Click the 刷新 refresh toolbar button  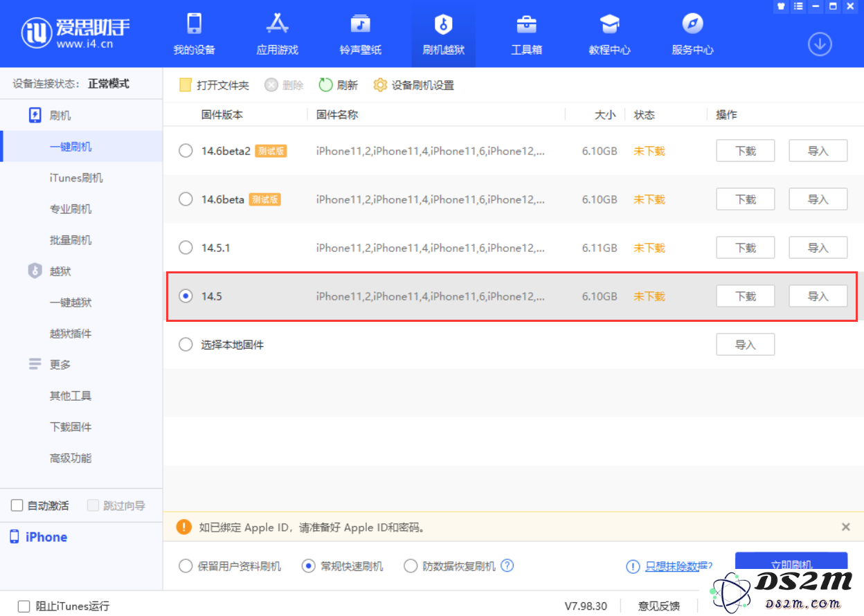[338, 85]
